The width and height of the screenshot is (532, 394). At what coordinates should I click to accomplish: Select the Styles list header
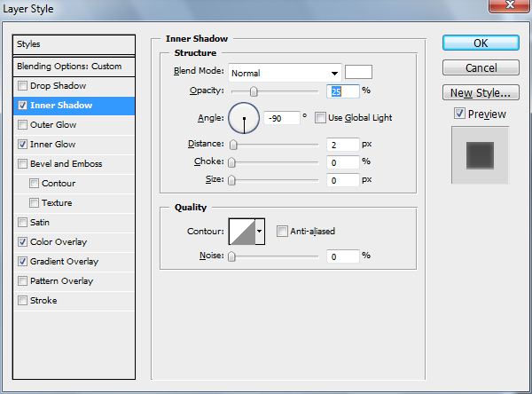pyautogui.click(x=74, y=44)
